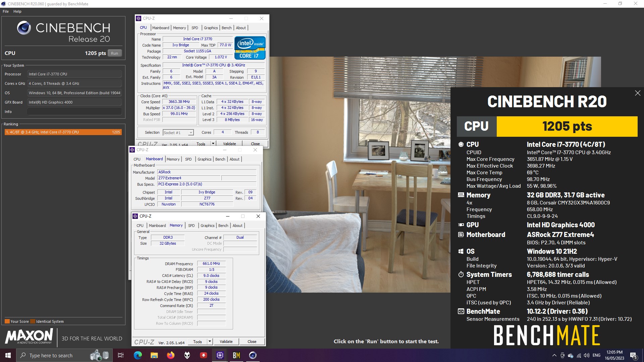Screen dimensions: 644x362
Task: Open CPU tab in the Mainboard CPU-Z window
Action: tap(137, 159)
